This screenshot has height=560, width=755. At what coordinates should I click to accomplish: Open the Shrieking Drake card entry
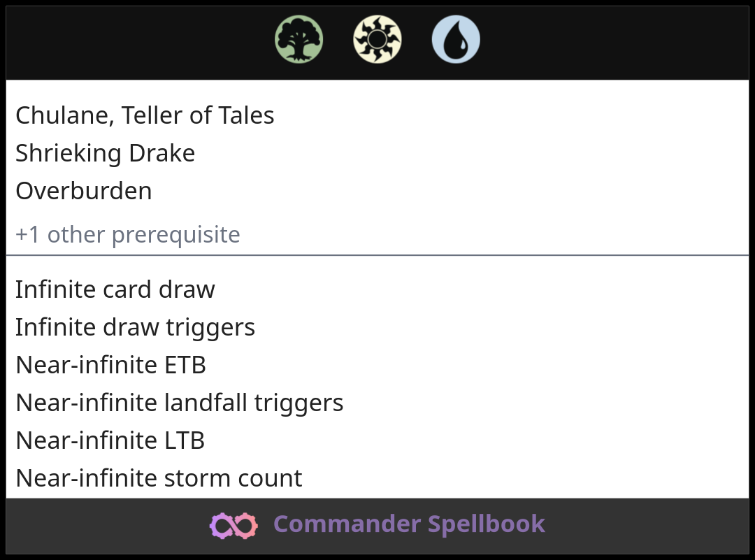(105, 153)
